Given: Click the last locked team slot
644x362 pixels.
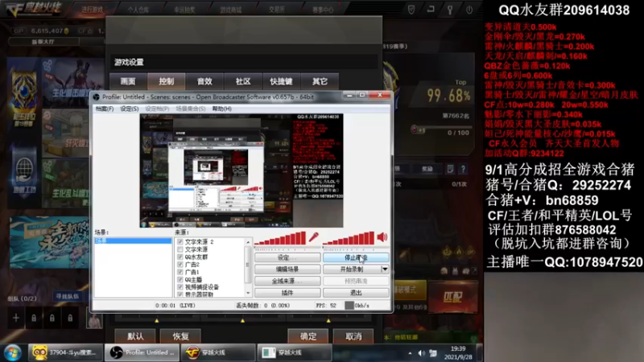Looking at the screenshot, I should [70, 318].
